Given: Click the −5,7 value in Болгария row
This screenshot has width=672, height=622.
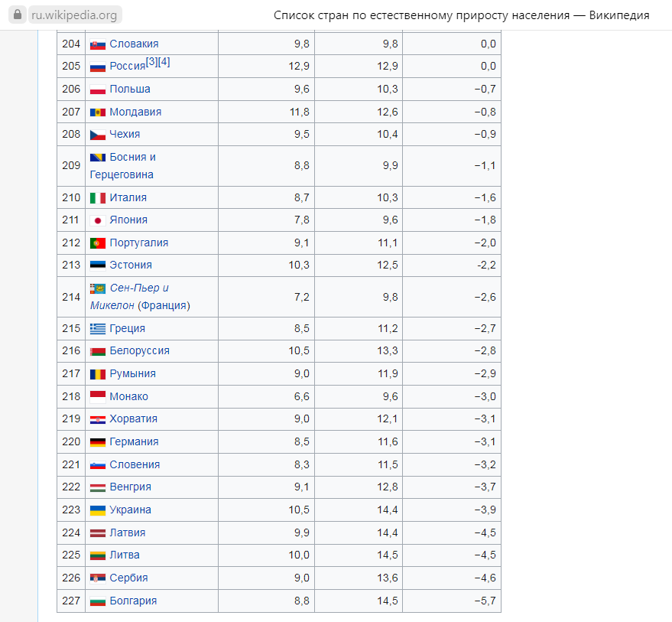Looking at the screenshot, I should pos(485,601).
